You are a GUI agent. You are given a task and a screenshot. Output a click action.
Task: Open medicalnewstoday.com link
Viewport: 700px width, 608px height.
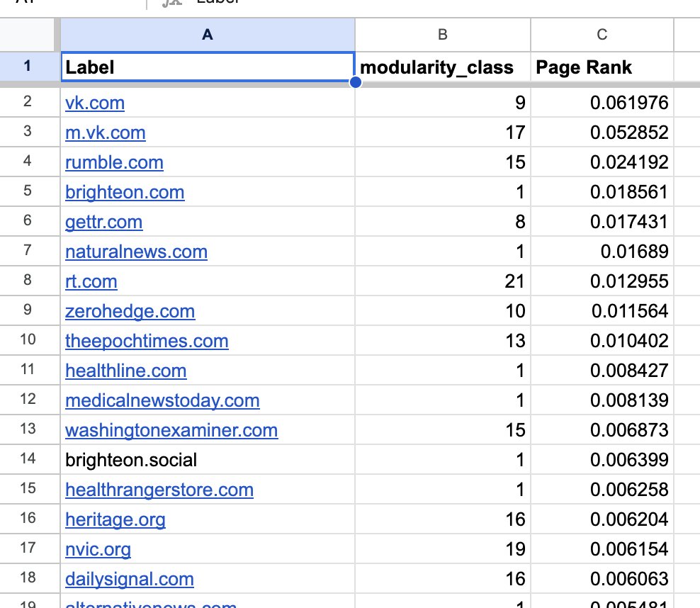(x=162, y=400)
